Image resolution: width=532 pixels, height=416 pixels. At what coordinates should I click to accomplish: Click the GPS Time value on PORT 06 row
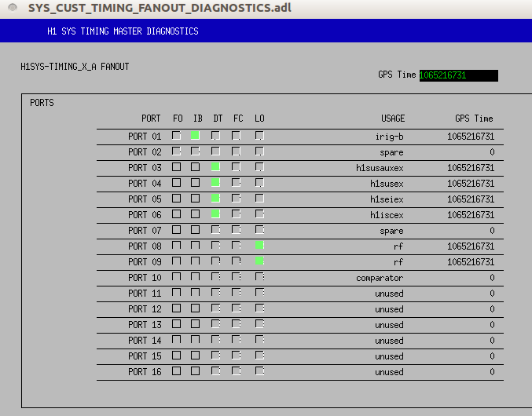coord(471,215)
